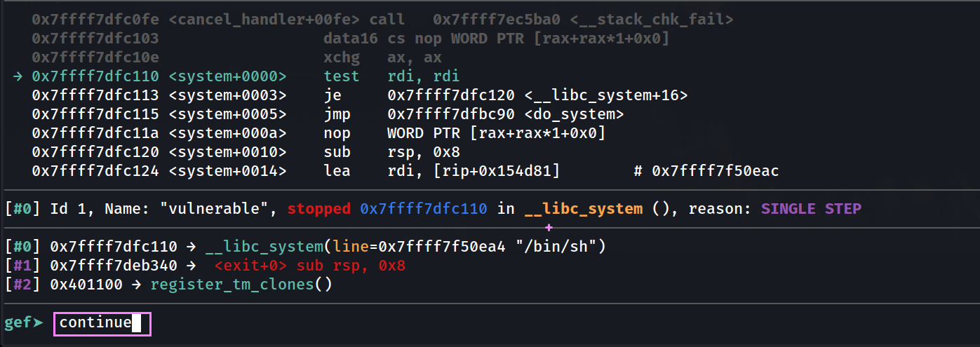Click the SINGLE STEP reason label
980x347 pixels.
(x=811, y=209)
